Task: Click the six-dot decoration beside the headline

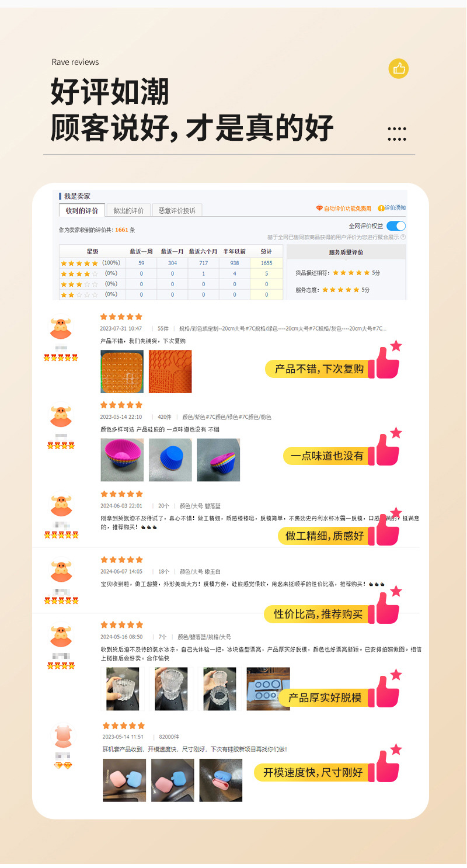Action: [397, 134]
